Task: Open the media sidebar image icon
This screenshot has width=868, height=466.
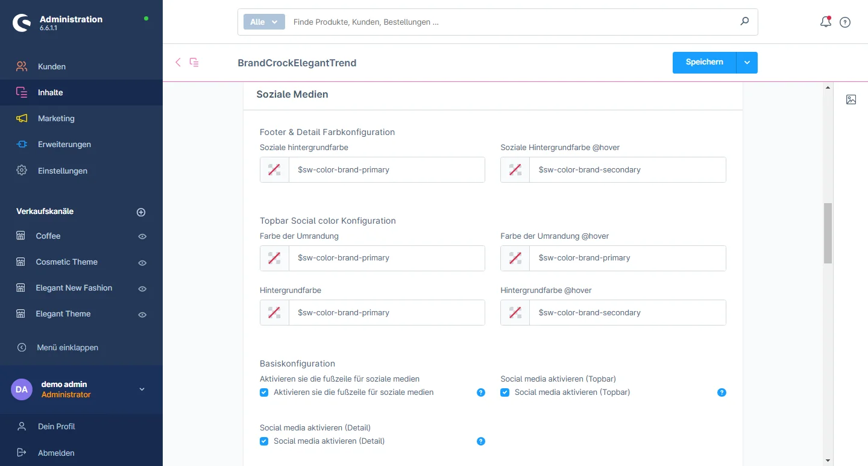Action: [851, 100]
